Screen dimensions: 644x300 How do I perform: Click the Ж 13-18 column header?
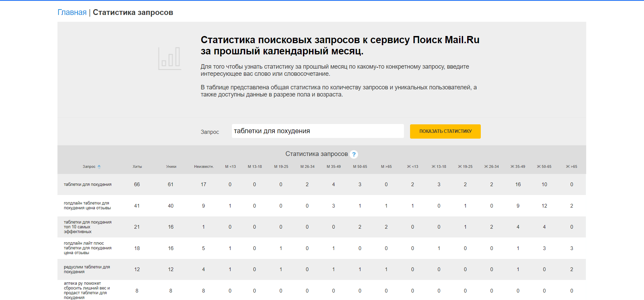tap(439, 166)
